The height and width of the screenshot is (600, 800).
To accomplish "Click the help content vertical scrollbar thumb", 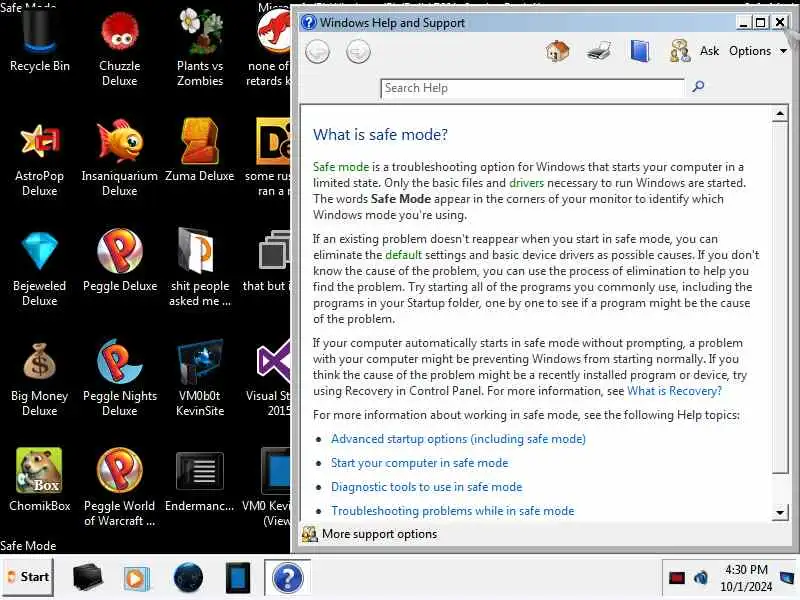I will click(780, 298).
